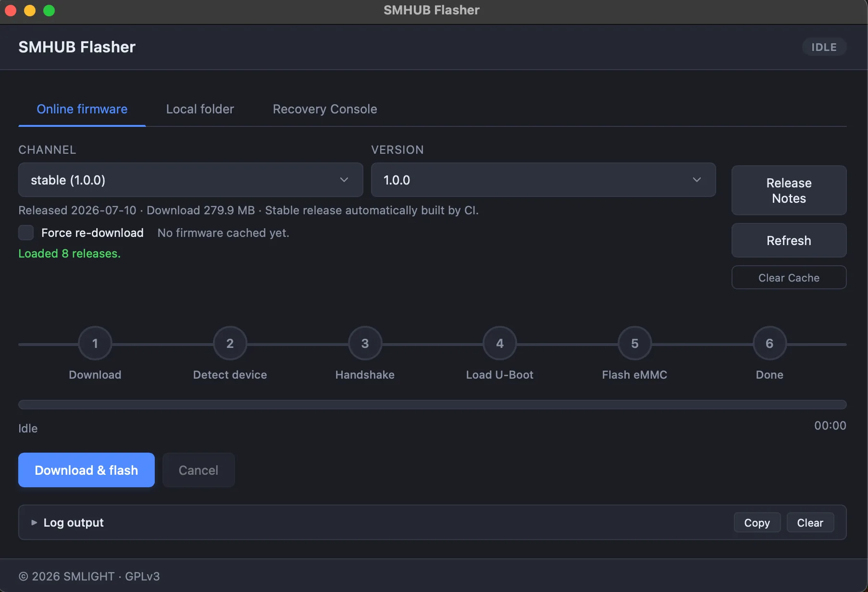Click step 1 Download circle
Image resolution: width=868 pixels, height=592 pixels.
pyautogui.click(x=95, y=344)
